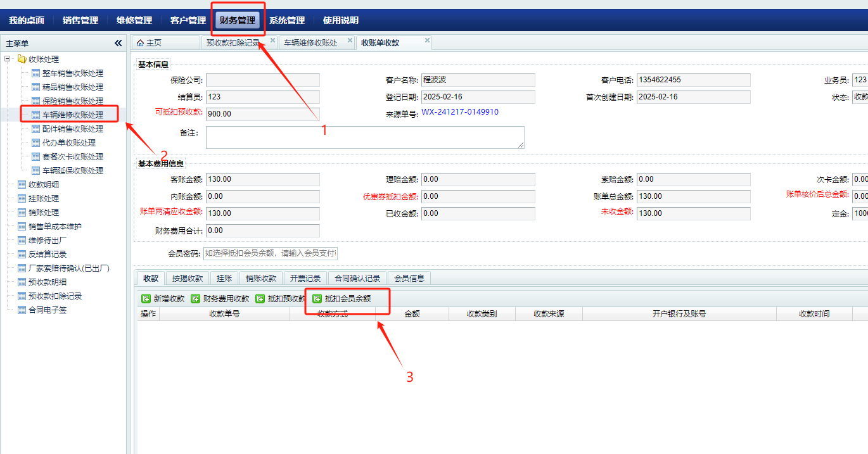Screen dimensions: 868x454
Task: Click the 备注 remarks text area
Action: pyautogui.click(x=365, y=137)
